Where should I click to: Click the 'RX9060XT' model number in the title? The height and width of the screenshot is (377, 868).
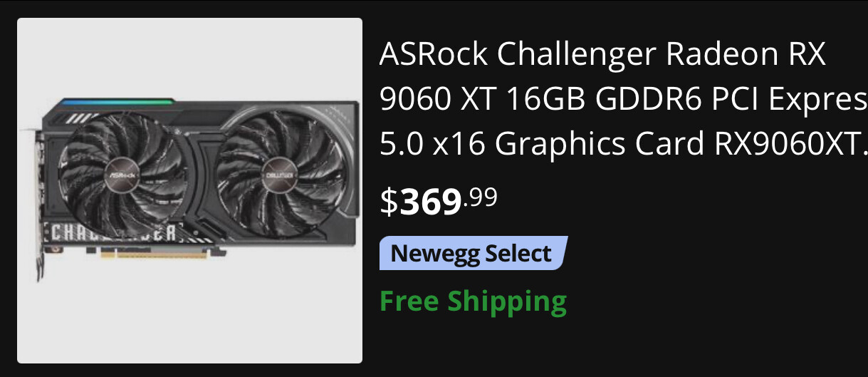click(788, 145)
